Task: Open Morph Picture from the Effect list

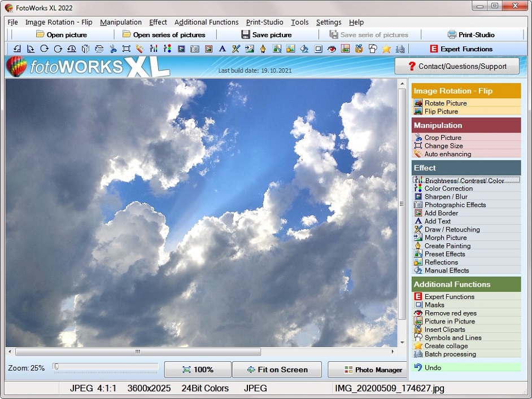Action: [445, 238]
